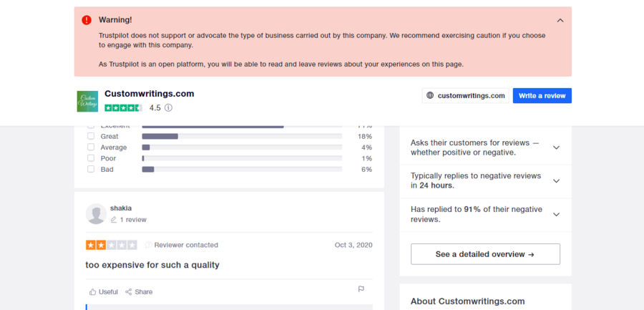Click the Write a review button
644x310 pixels.
coord(542,95)
